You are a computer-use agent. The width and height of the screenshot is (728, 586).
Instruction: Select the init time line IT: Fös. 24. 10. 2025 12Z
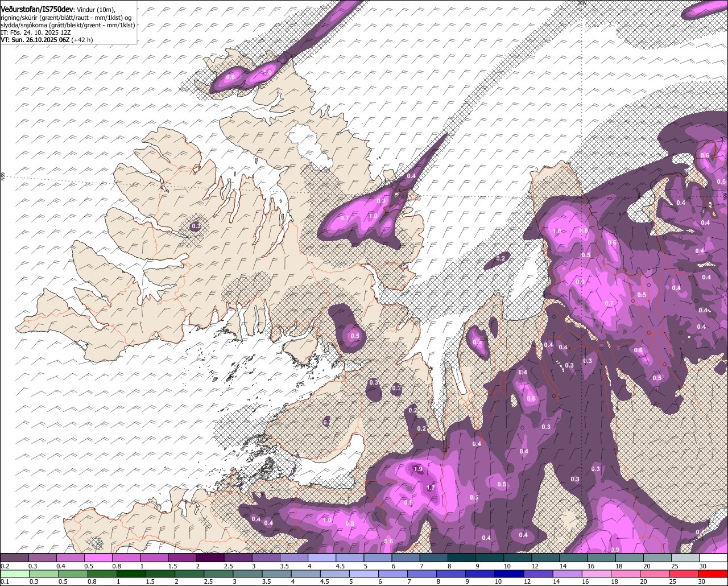(36, 32)
